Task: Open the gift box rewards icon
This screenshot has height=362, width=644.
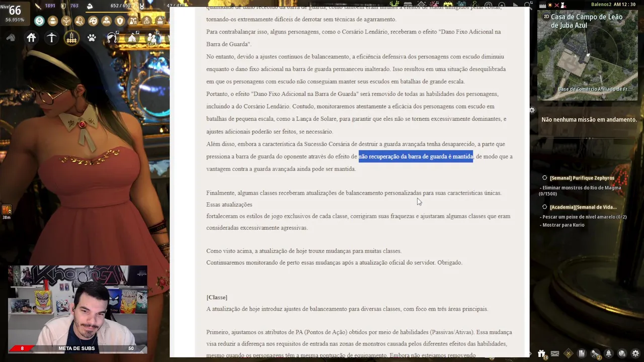Action: [x=541, y=354]
